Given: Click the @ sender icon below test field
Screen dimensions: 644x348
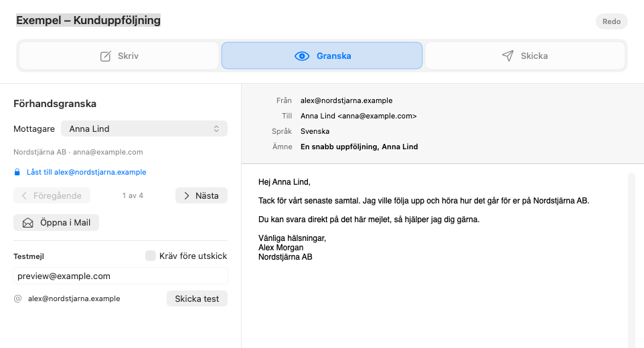Looking at the screenshot, I should click(17, 298).
